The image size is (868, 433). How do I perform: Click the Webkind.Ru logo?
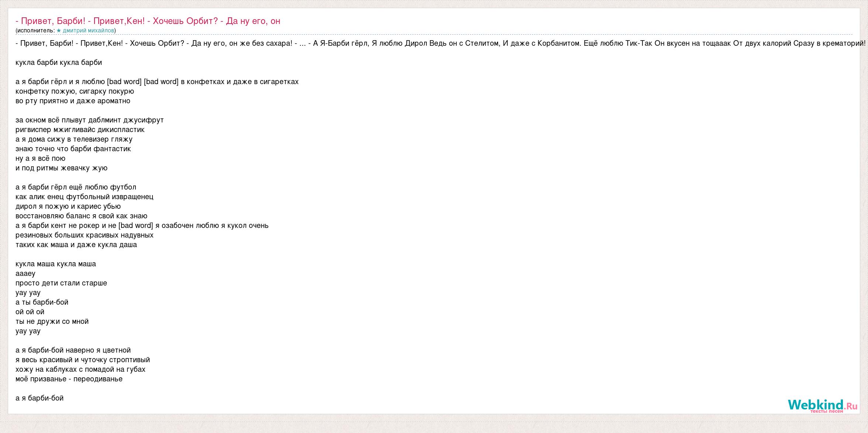pyautogui.click(x=823, y=406)
